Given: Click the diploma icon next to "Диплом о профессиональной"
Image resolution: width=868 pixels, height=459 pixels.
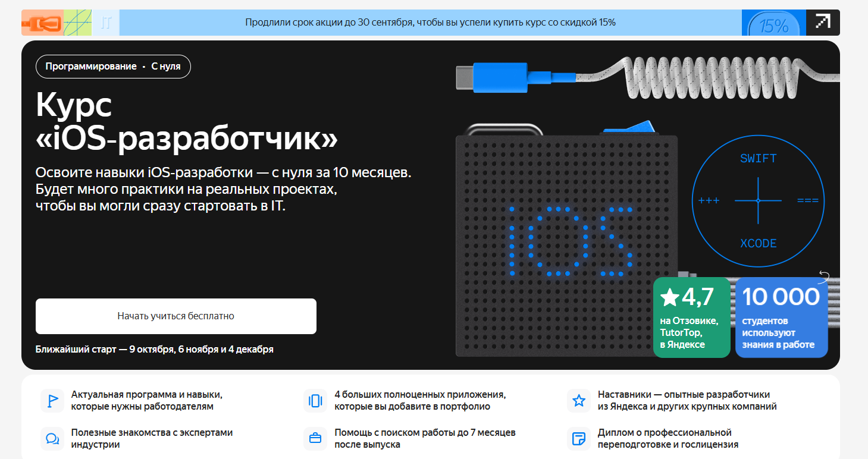Looking at the screenshot, I should pos(578,439).
